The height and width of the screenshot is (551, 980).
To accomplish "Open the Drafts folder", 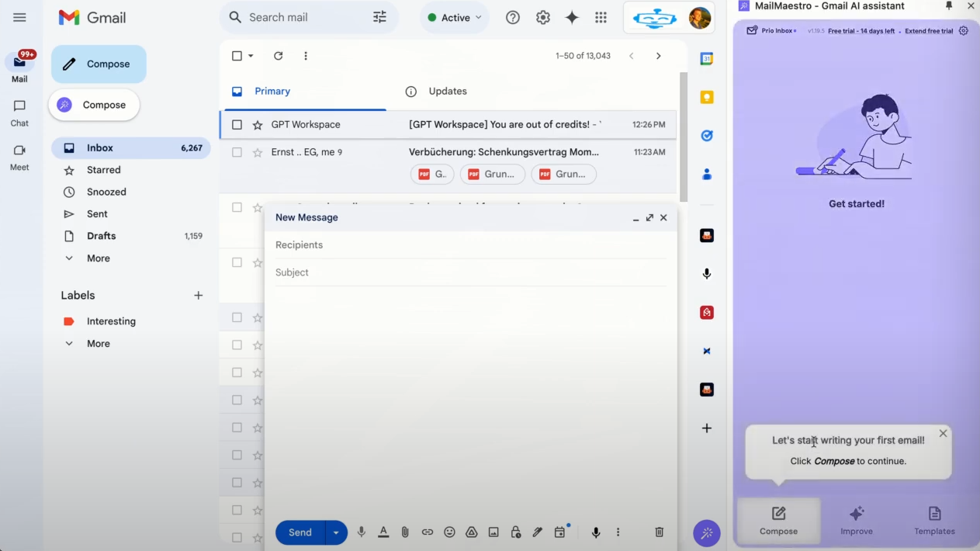I will tap(101, 236).
